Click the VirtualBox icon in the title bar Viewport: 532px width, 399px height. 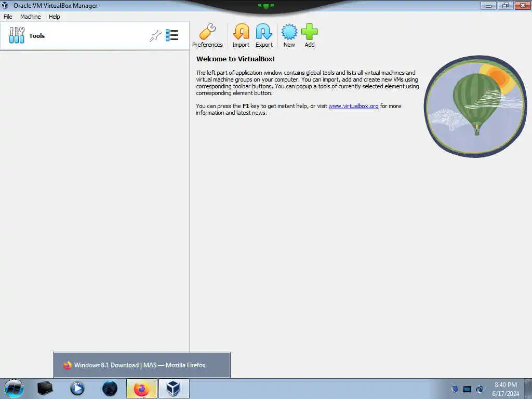5,5
